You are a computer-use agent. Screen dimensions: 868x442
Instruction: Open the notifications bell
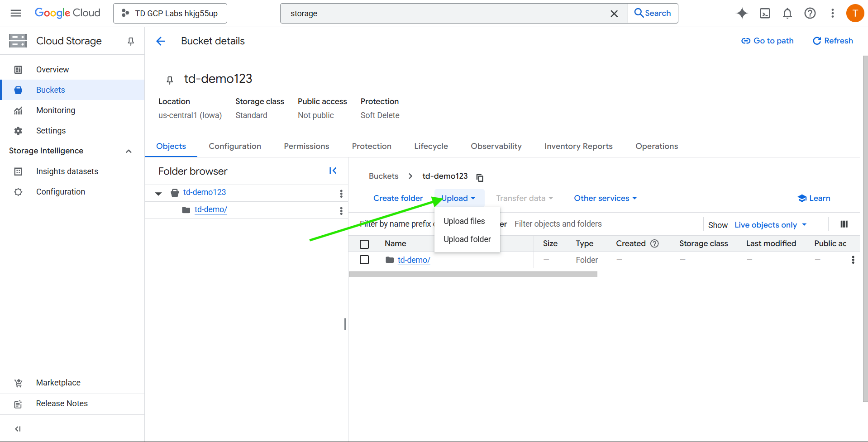coord(787,14)
